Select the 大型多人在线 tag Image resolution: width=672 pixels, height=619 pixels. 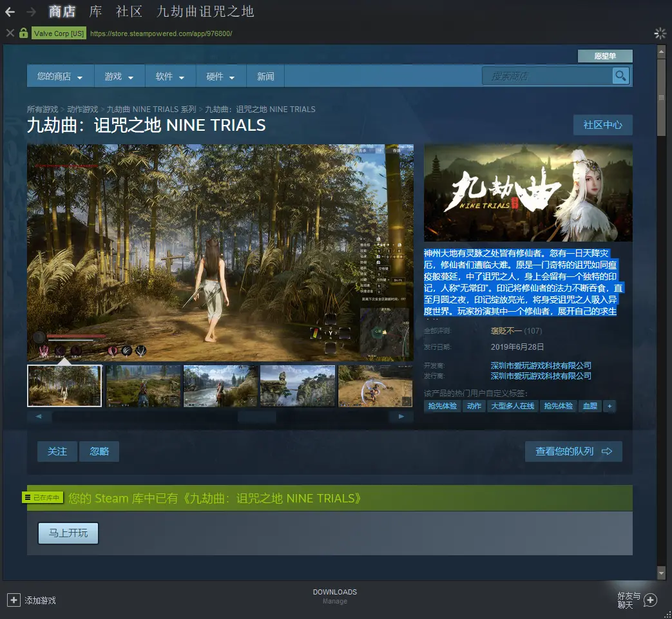(513, 406)
